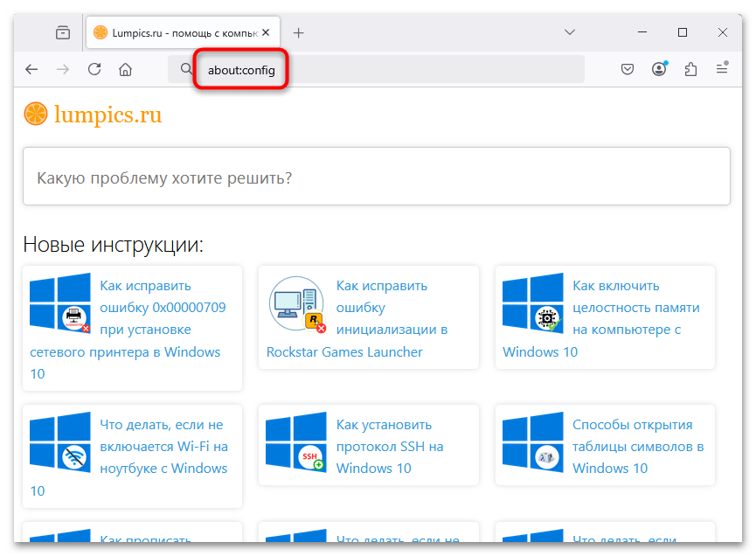Click the character map Windows thumbnail
Screen dimensions: 756x556
(533, 442)
